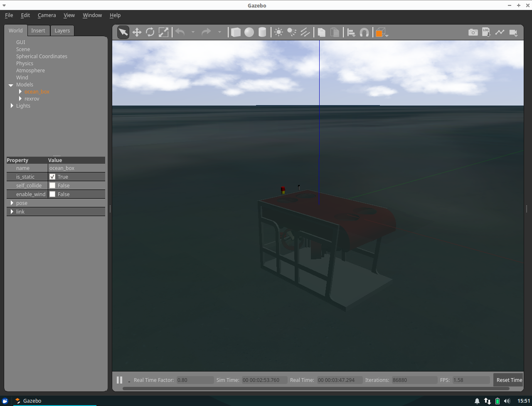Collapse the Models tree node
The height and width of the screenshot is (406, 532).
[x=11, y=84]
